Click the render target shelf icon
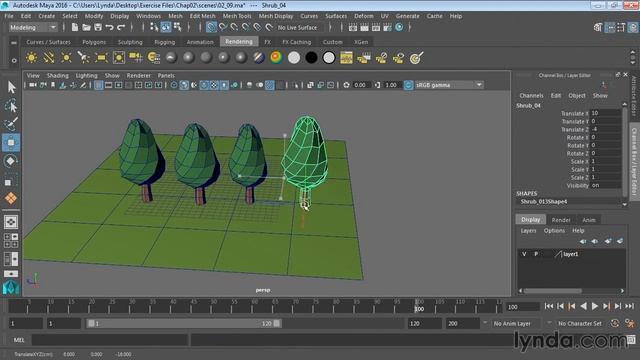 [x=416, y=58]
